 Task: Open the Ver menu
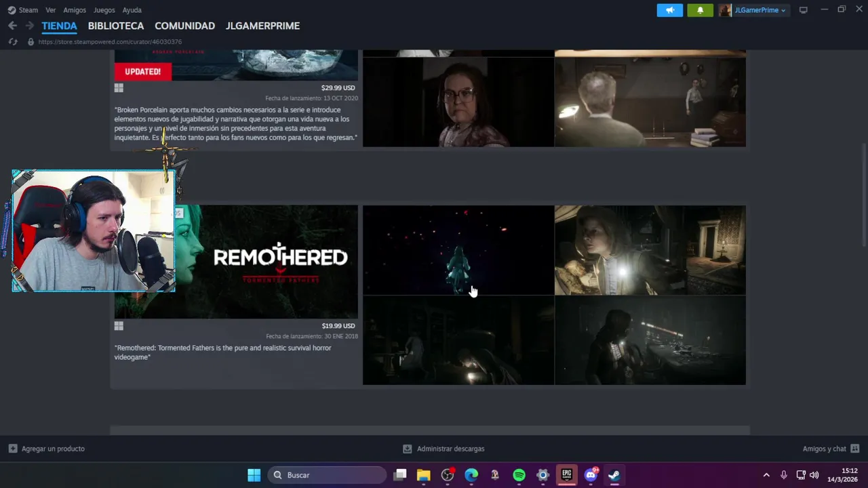[x=51, y=10]
